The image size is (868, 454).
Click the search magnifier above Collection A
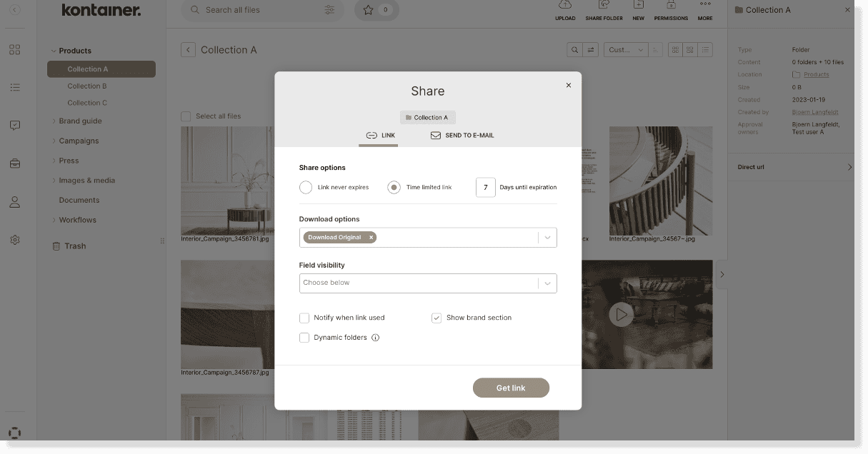[x=573, y=49]
